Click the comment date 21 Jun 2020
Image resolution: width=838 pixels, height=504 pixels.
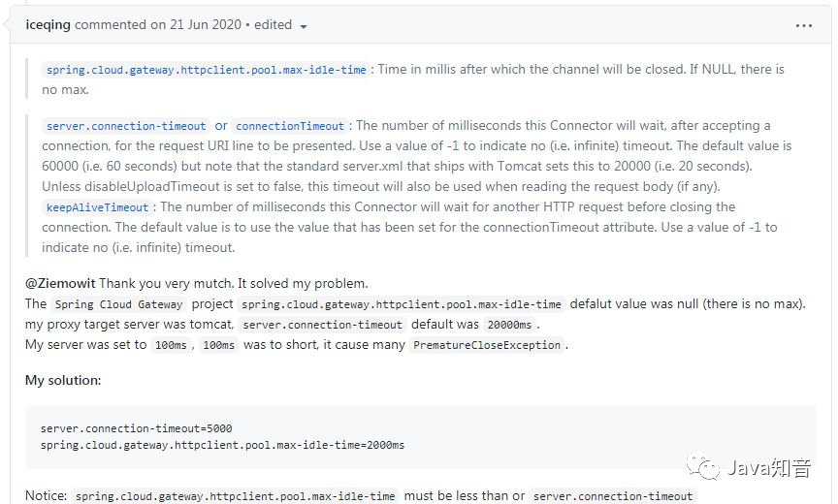point(206,25)
